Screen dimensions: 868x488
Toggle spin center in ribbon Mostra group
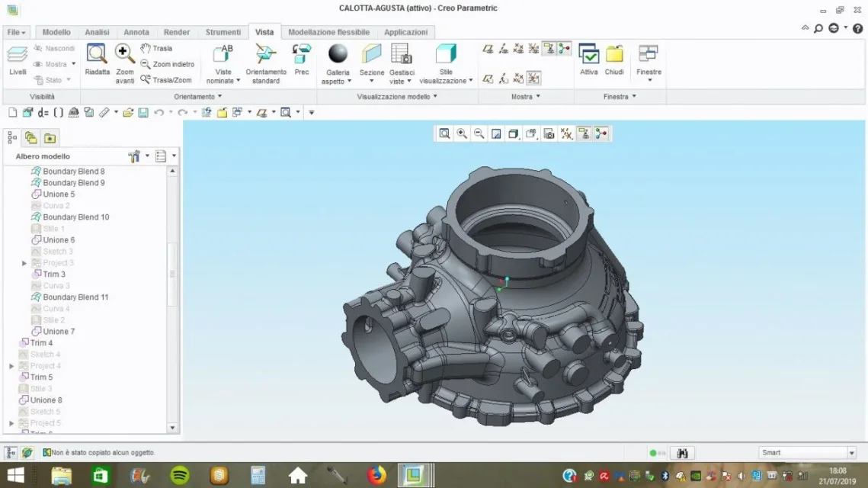tap(564, 49)
